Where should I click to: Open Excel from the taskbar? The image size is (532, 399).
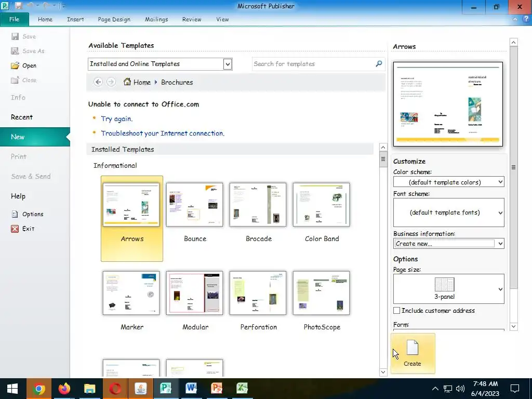(x=242, y=389)
